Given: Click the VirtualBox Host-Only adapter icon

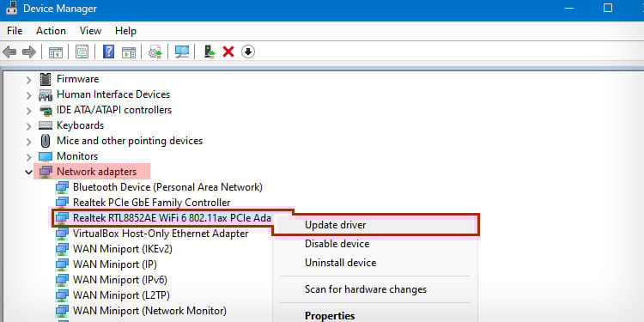Looking at the screenshot, I should pos(62,234).
